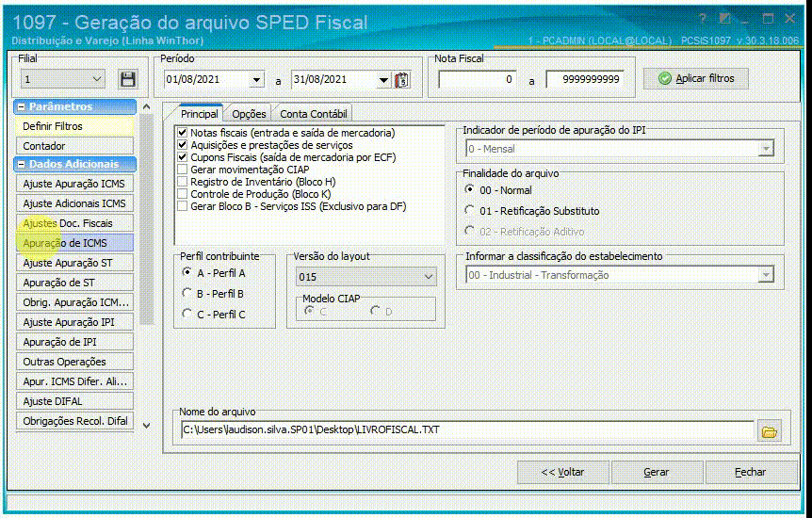812x518 pixels.
Task: Open the IPI period indicator dropdown
Action: pos(766,149)
